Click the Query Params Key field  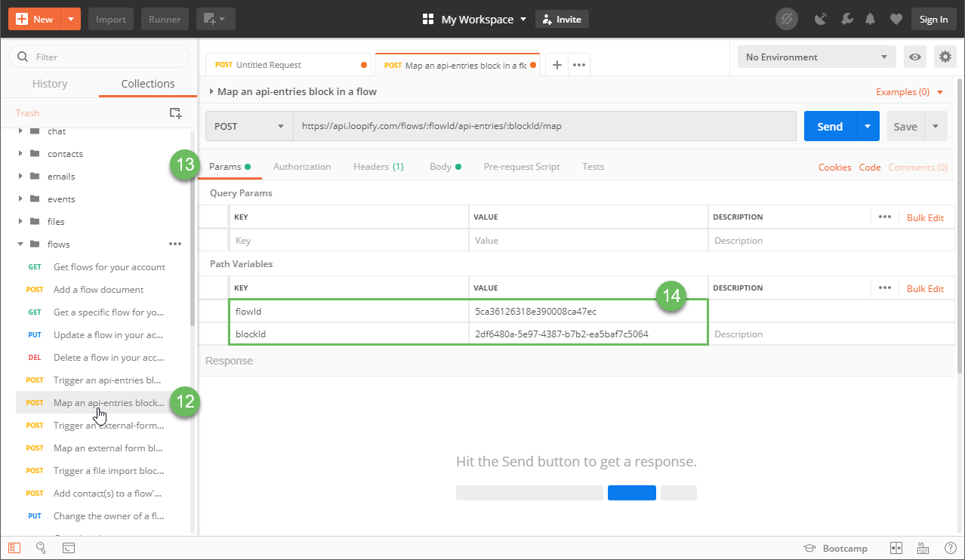349,241
